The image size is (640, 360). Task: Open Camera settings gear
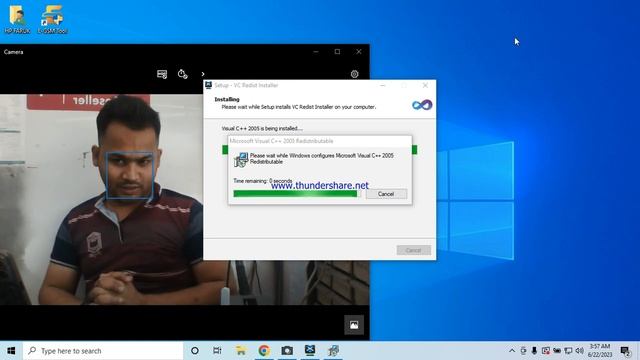(354, 74)
